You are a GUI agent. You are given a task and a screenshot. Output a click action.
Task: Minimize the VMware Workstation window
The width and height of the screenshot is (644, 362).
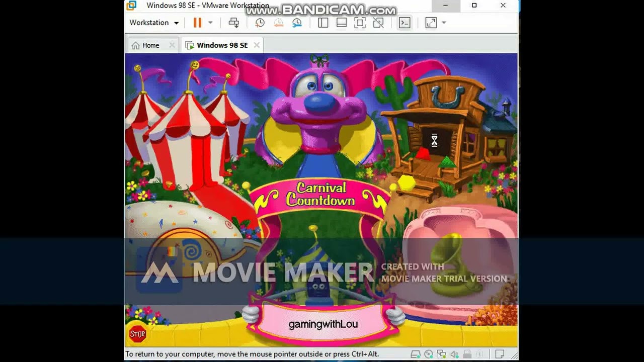445,6
